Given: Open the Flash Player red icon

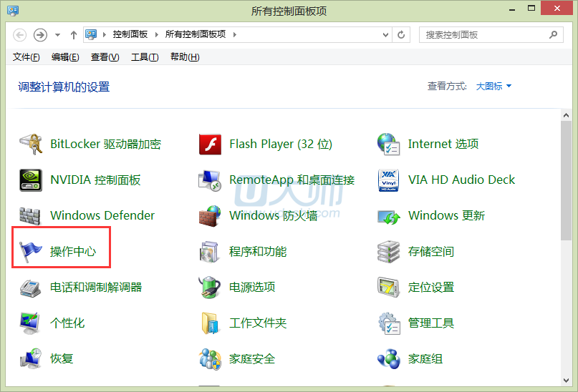Looking at the screenshot, I should pyautogui.click(x=210, y=144).
